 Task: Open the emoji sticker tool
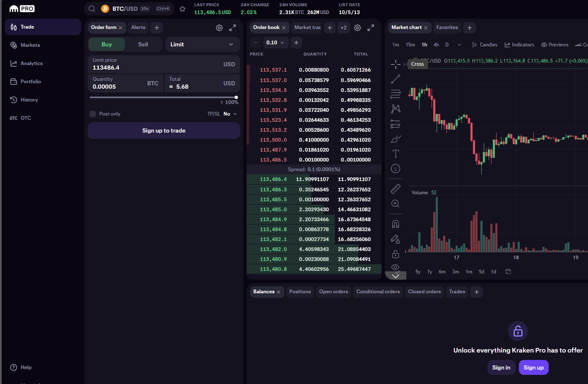(x=396, y=169)
